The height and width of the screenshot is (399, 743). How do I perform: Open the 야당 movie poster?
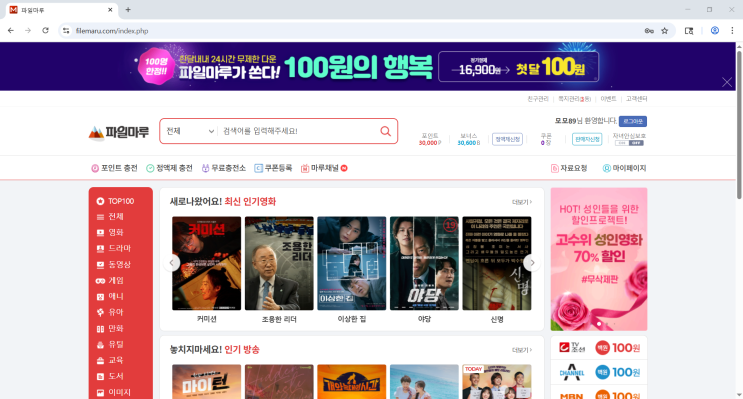pos(424,263)
